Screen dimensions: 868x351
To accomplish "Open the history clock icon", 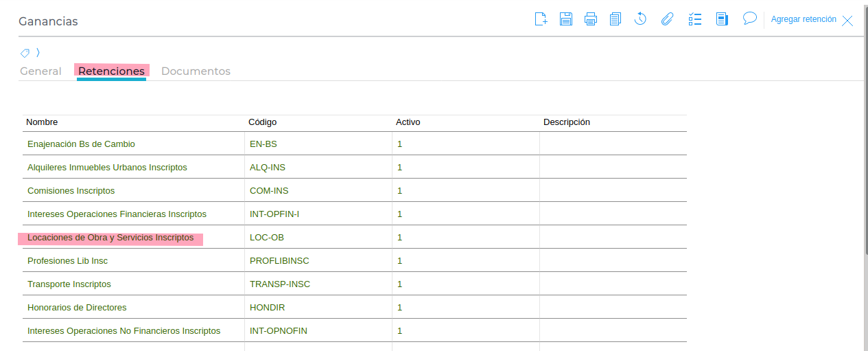I will pyautogui.click(x=640, y=19).
